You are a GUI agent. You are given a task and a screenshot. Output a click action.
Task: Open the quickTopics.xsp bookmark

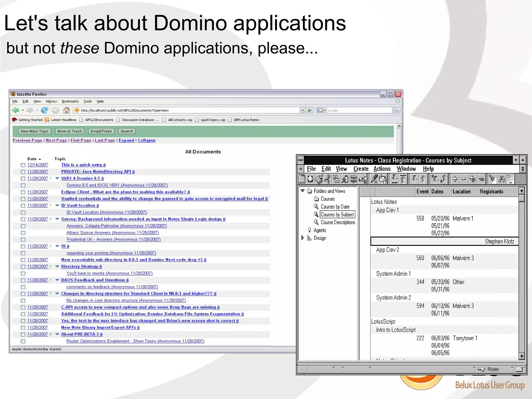[210, 120]
